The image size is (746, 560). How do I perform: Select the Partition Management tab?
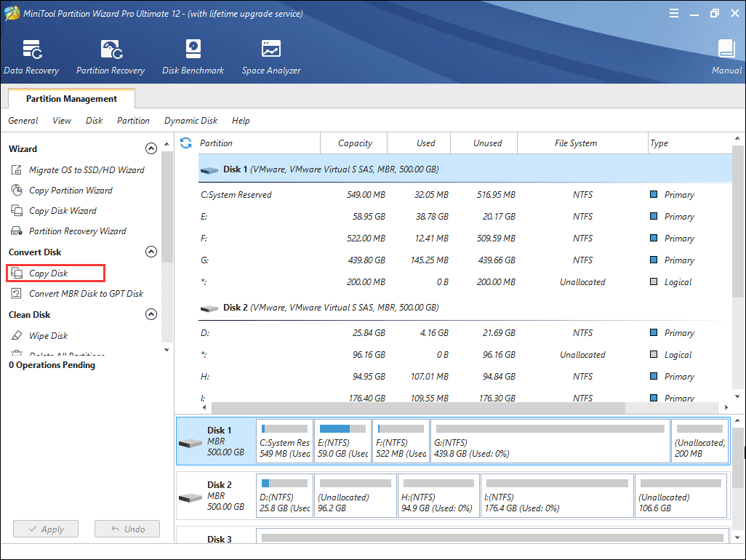coord(71,98)
